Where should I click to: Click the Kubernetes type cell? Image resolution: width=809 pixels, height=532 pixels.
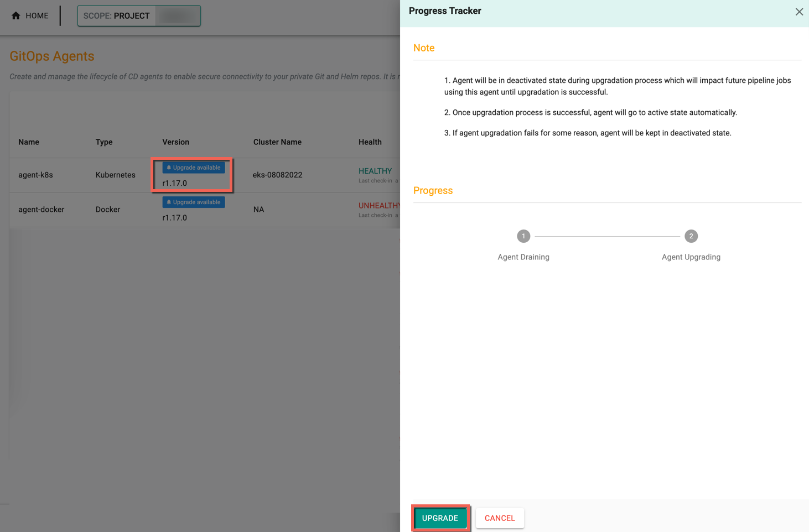[x=115, y=175]
